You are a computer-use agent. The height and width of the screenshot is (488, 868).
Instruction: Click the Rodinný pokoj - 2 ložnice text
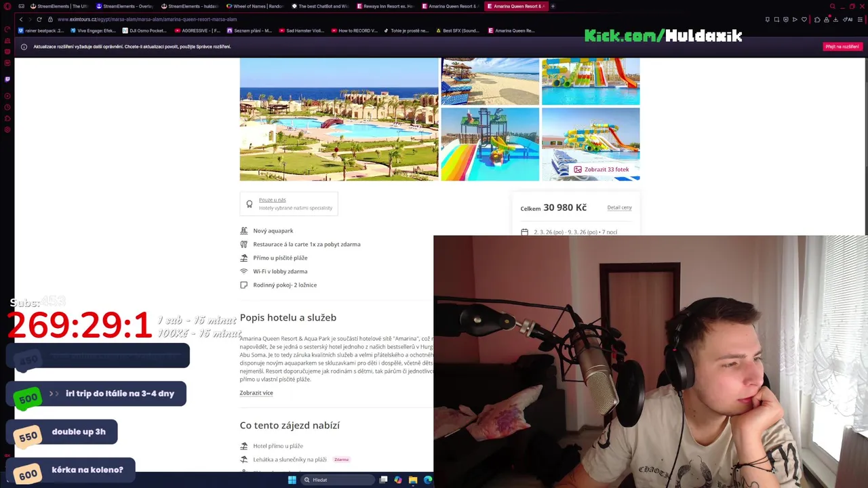(x=285, y=285)
